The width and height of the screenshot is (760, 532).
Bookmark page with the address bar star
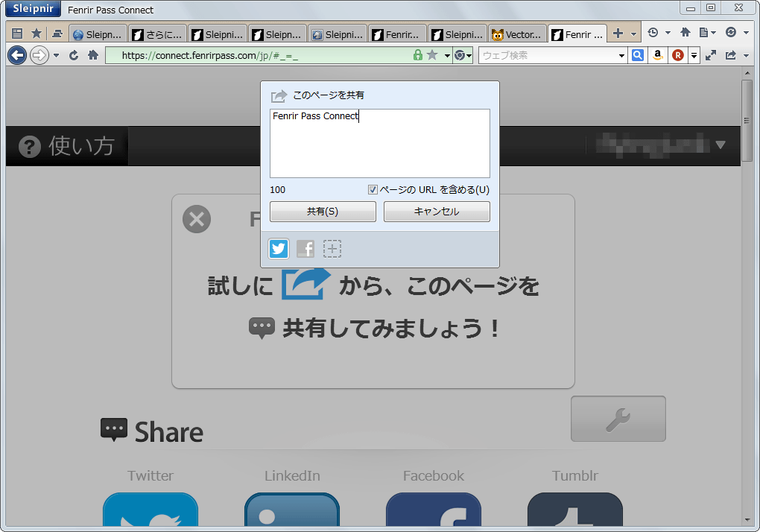pyautogui.click(x=432, y=55)
